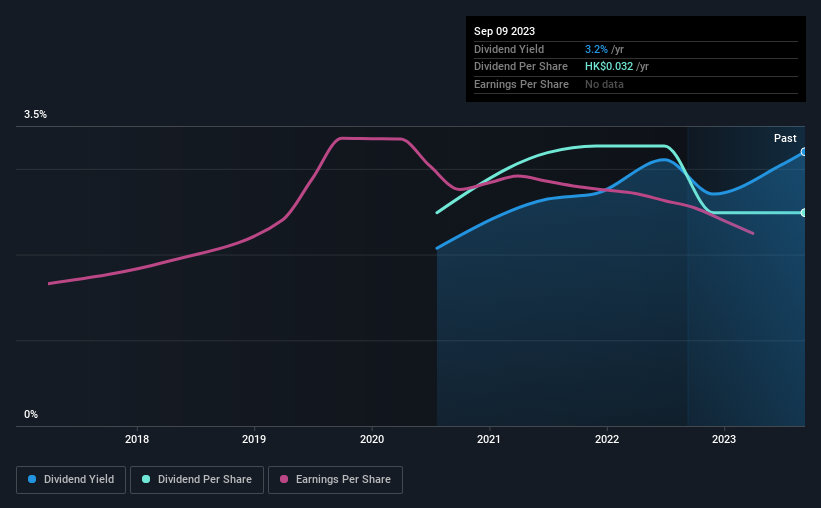Viewport: 821px width, 508px height.
Task: Click the 2020 label on the time axis
Action: tap(372, 439)
